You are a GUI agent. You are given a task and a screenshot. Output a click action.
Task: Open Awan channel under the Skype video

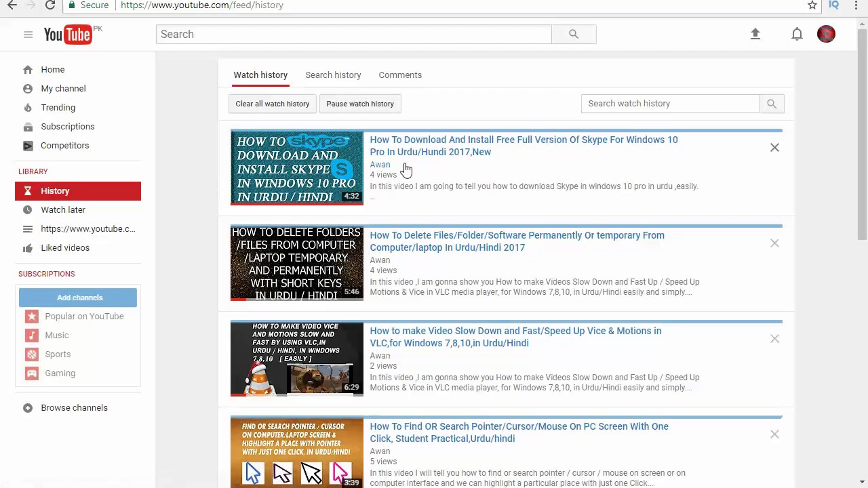pos(380,165)
